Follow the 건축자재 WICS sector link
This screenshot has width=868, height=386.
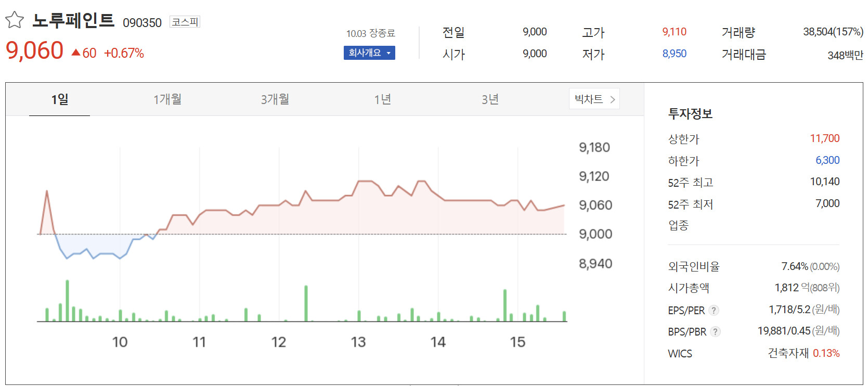(x=788, y=353)
